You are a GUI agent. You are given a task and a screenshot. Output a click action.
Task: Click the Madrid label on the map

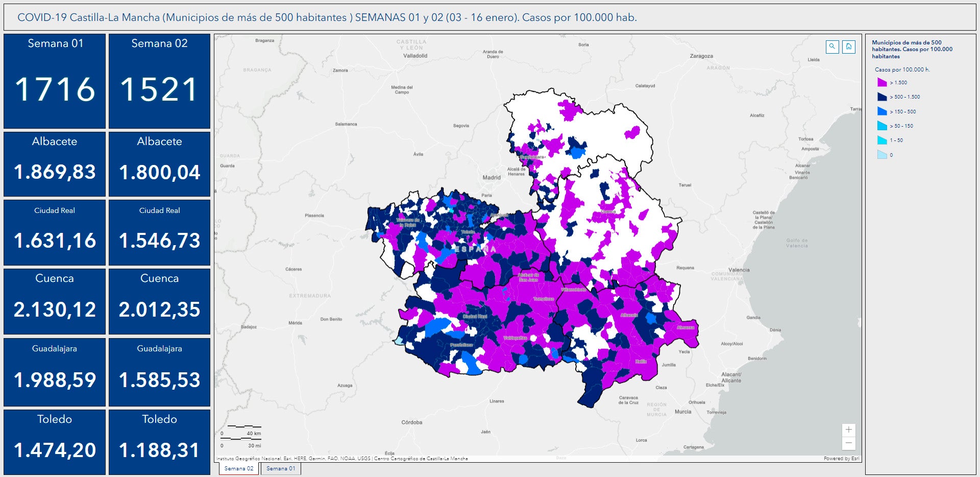point(492,178)
